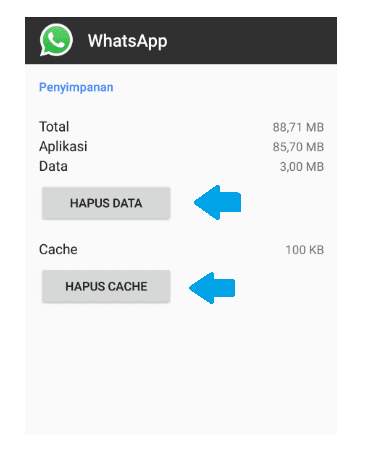Select the Data row label

[x=53, y=166]
